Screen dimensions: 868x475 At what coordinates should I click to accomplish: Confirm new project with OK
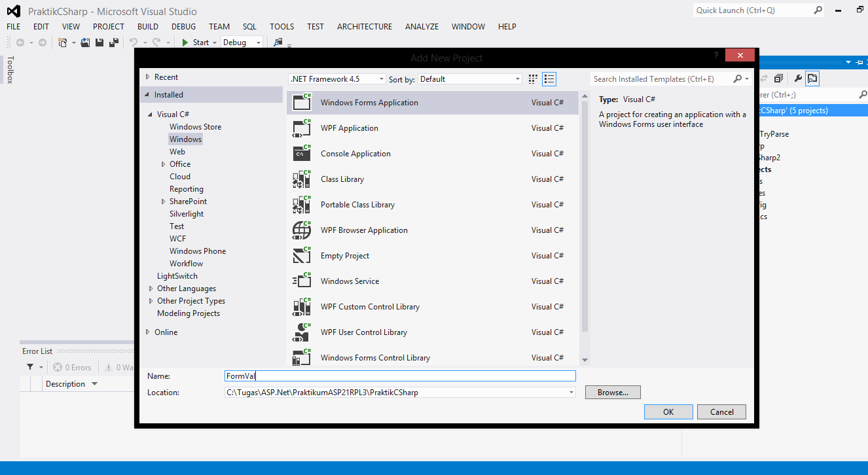point(668,412)
